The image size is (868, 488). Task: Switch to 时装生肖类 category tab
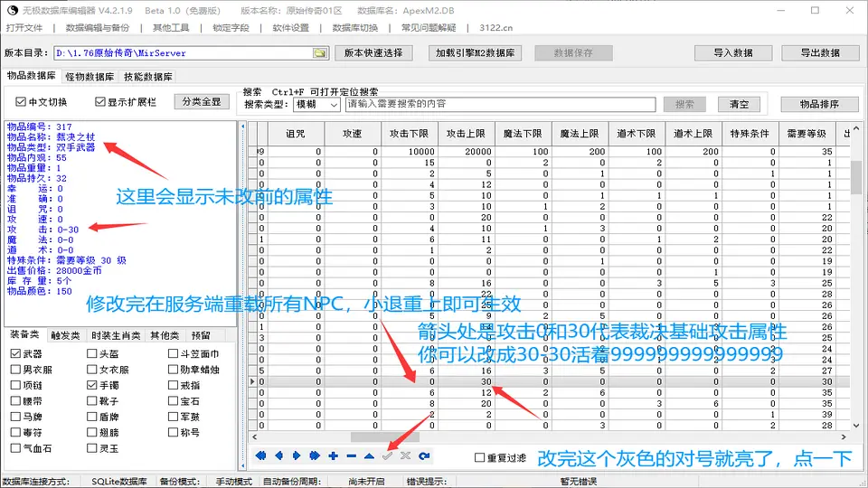pyautogui.click(x=116, y=335)
